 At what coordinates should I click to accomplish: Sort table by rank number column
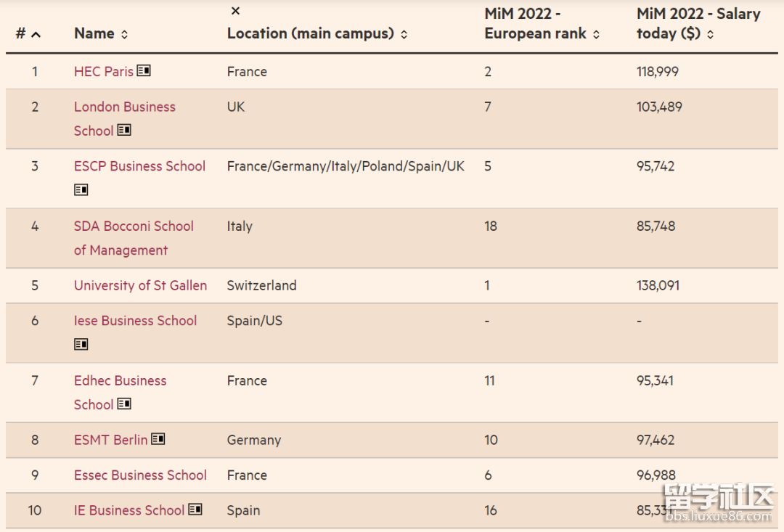pyautogui.click(x=36, y=35)
